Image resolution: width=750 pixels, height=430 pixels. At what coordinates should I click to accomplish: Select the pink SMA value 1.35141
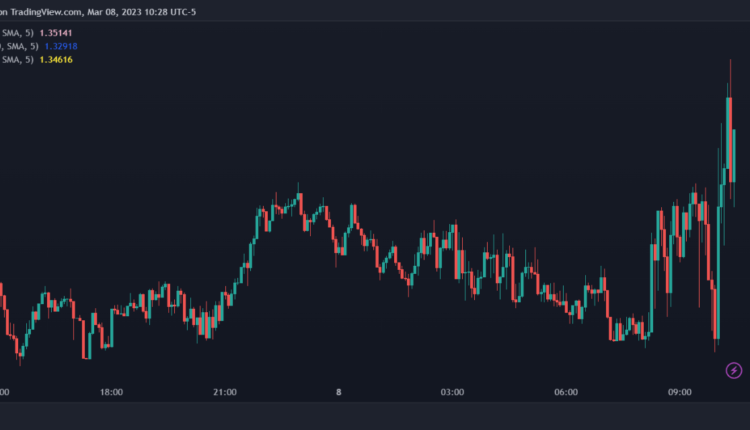(x=56, y=33)
